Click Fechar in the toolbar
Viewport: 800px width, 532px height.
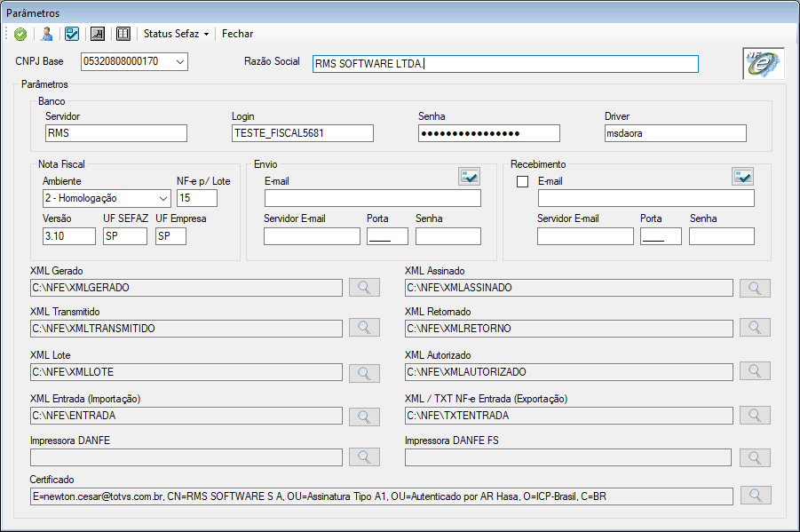[x=237, y=34]
